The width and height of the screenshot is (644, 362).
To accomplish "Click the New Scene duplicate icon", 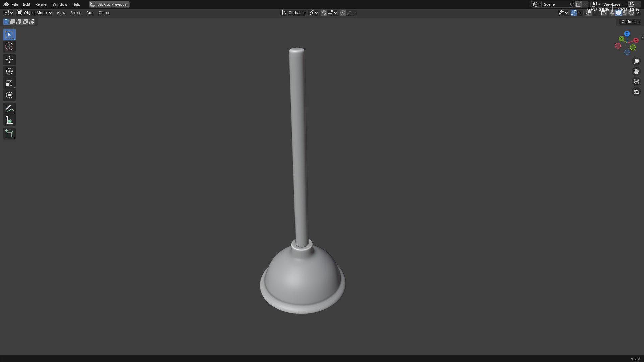I will (x=579, y=4).
